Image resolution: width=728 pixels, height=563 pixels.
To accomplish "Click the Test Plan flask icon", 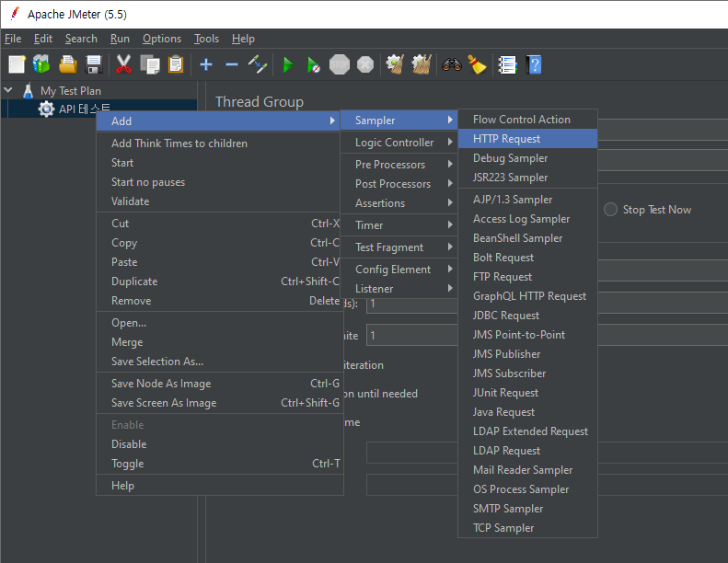I will (29, 90).
